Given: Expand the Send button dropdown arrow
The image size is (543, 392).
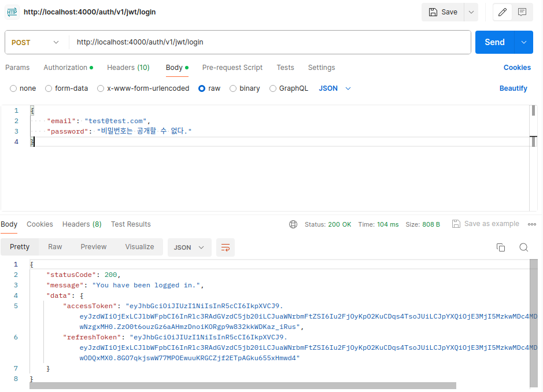Looking at the screenshot, I should click(522, 42).
